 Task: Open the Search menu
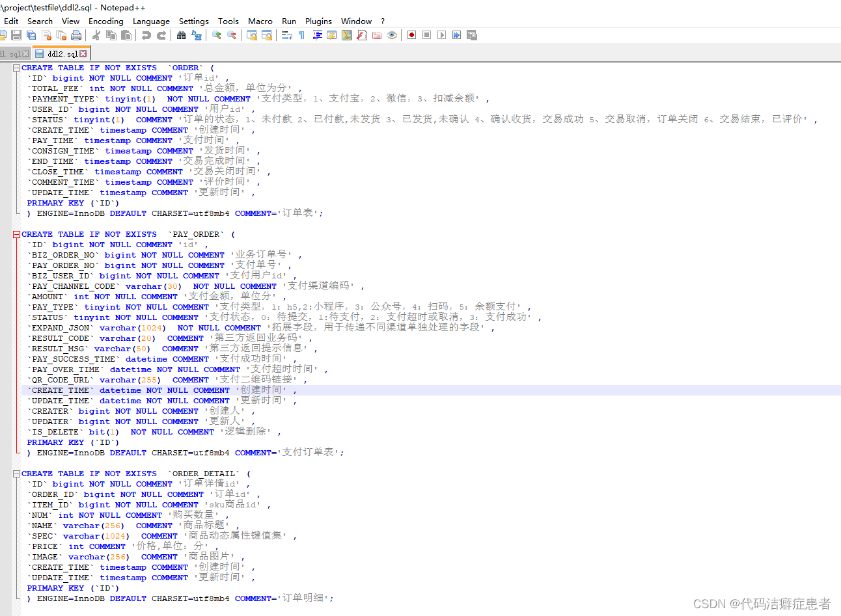point(40,21)
